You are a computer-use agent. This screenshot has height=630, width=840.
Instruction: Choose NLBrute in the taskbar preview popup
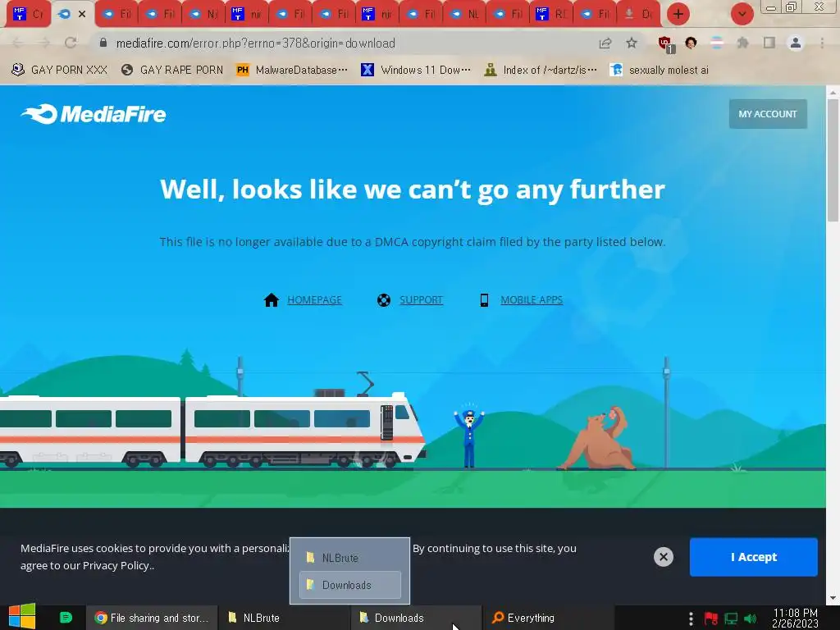[x=349, y=558]
